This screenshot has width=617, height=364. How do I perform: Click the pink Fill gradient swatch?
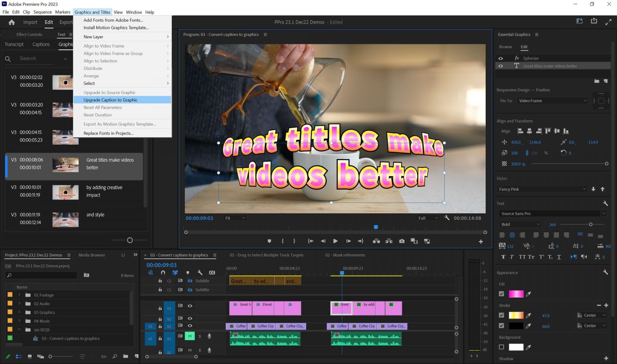click(x=517, y=294)
